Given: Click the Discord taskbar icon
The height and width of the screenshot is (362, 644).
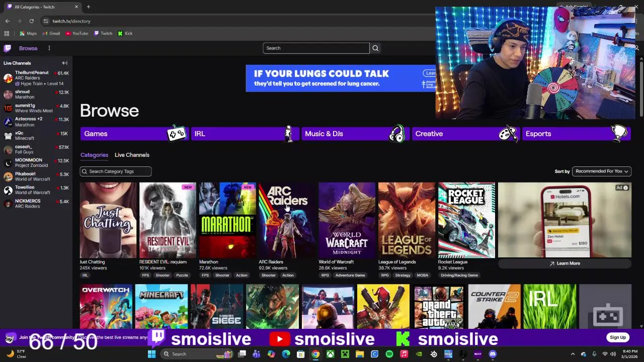Looking at the screenshot, I should pos(493,354).
